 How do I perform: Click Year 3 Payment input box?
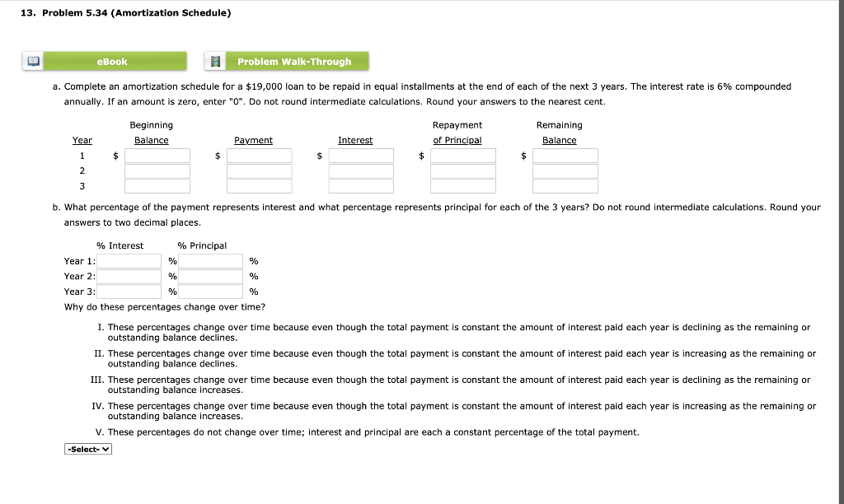(x=259, y=185)
